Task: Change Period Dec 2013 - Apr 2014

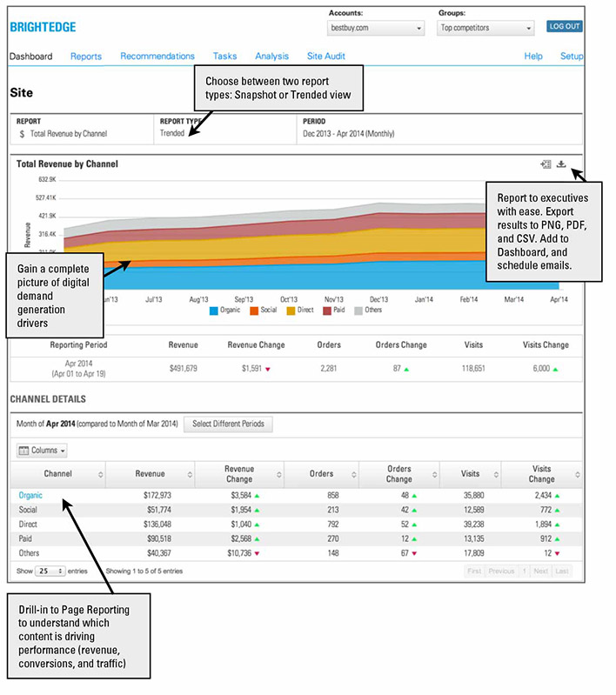Action: [x=349, y=134]
